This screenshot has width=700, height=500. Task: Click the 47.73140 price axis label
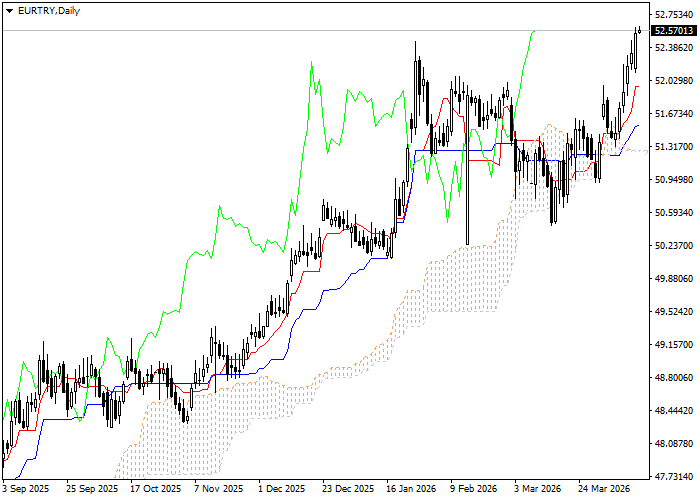(x=673, y=476)
